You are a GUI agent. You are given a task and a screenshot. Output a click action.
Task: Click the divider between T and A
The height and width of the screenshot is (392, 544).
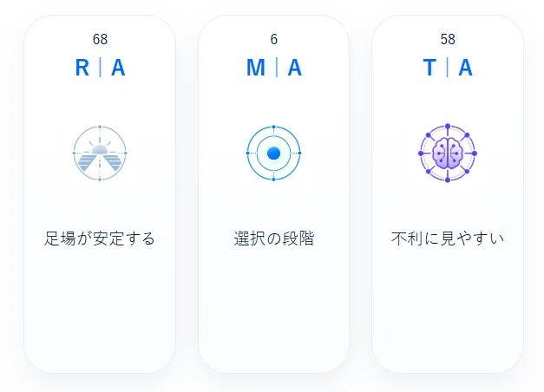(448, 68)
